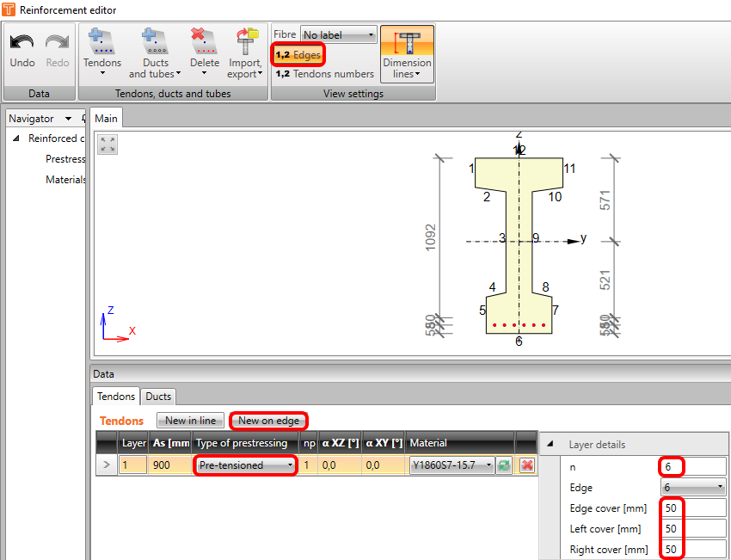Click the Redo arrow icon

(58, 43)
